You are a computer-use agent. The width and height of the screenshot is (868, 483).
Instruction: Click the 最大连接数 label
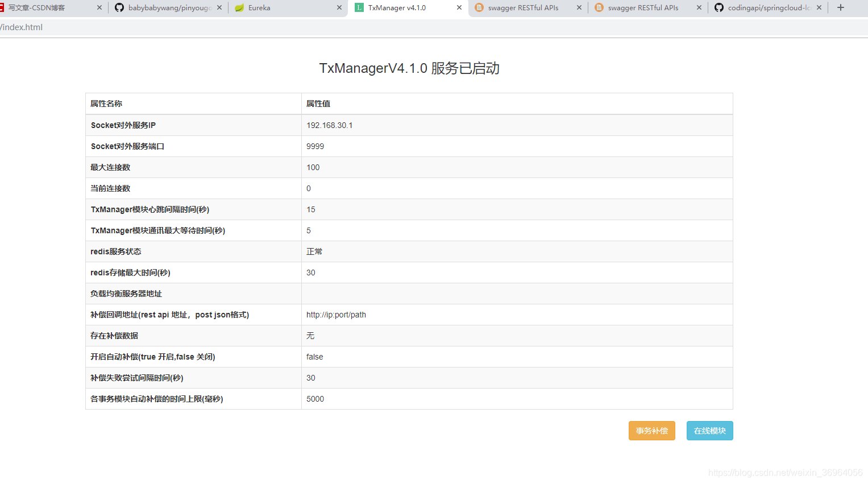point(110,167)
